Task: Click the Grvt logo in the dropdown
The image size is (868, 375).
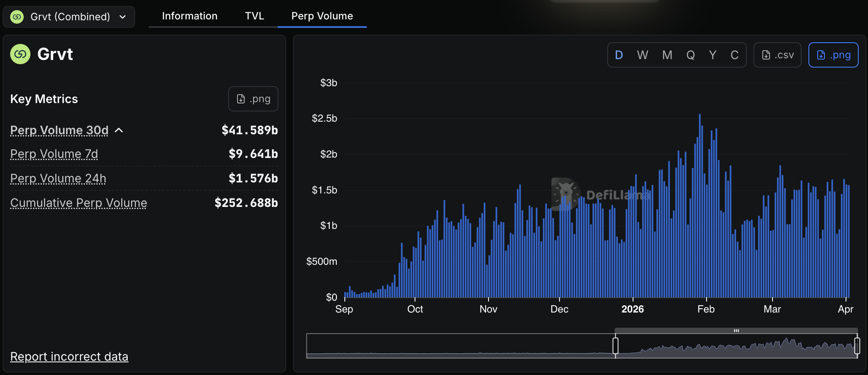Action: (x=17, y=17)
